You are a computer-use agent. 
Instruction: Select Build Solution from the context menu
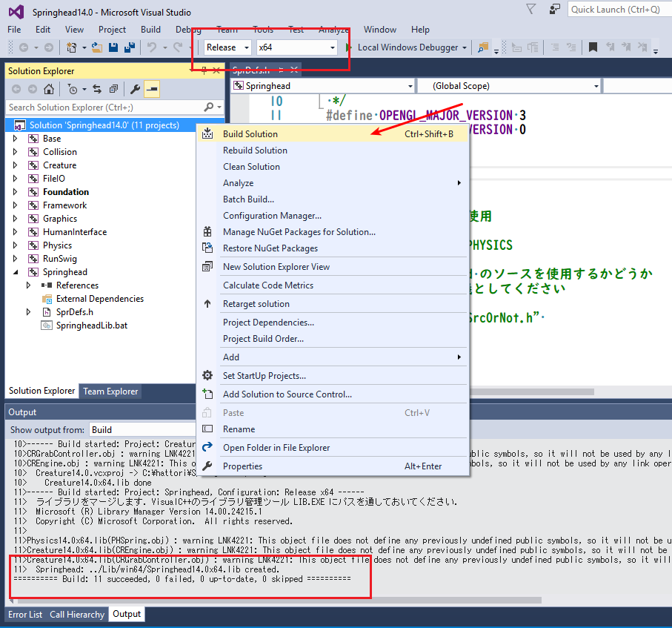tap(250, 134)
